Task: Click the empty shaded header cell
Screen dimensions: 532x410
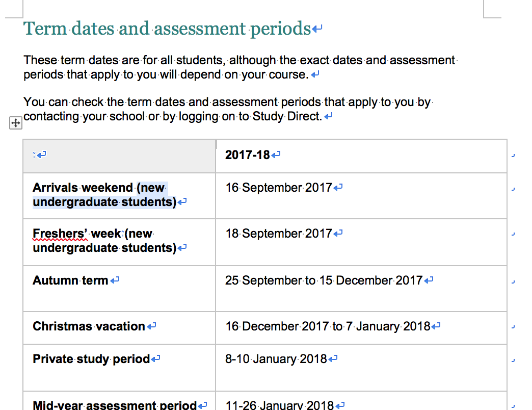Action: (x=119, y=156)
